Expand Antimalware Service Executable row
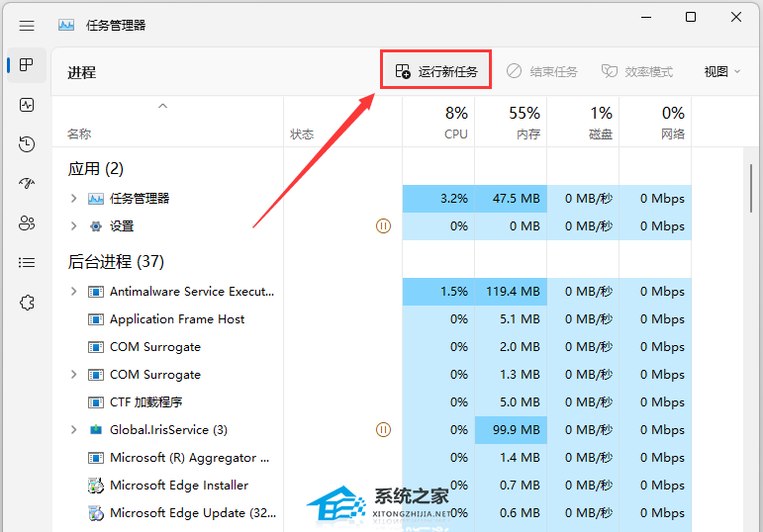 point(73,292)
